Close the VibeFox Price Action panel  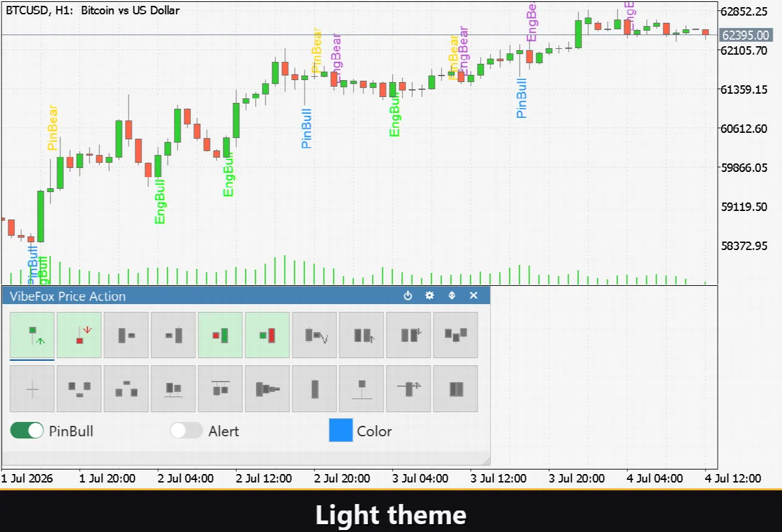click(474, 296)
